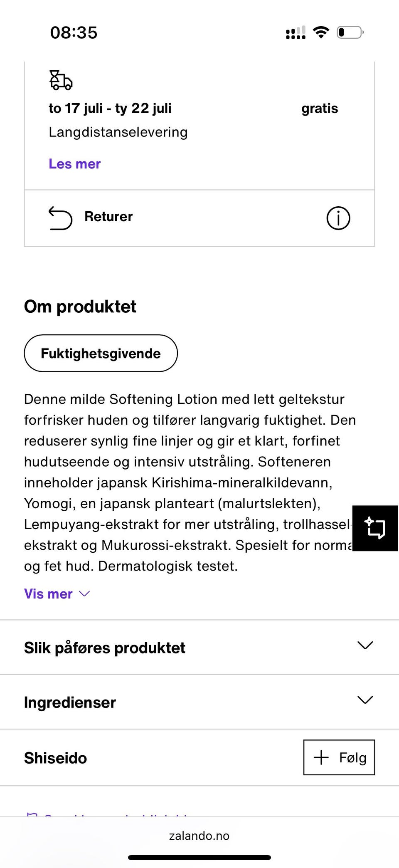
Task: Tap the Wi-Fi status icon
Action: coord(320,32)
